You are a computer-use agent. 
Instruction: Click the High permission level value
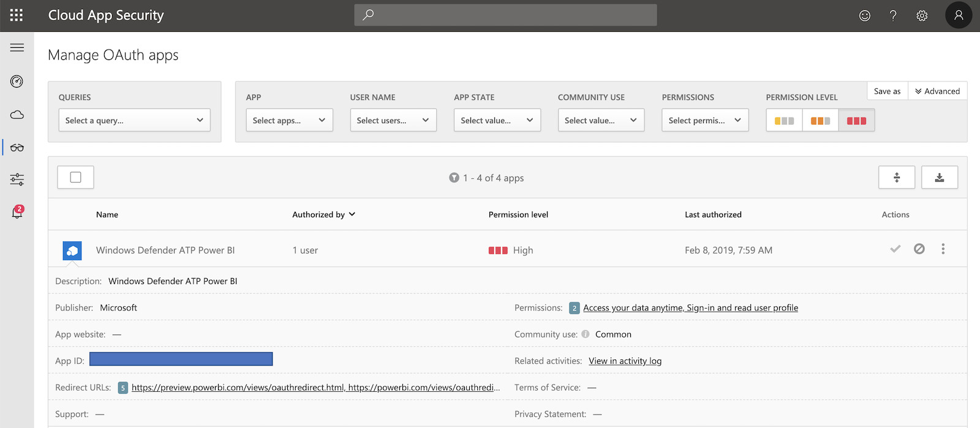pos(511,250)
